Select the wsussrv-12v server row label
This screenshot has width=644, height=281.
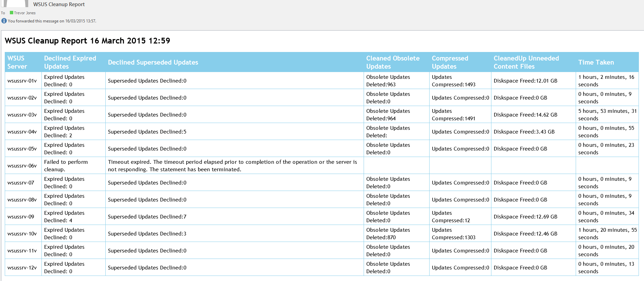point(22,268)
